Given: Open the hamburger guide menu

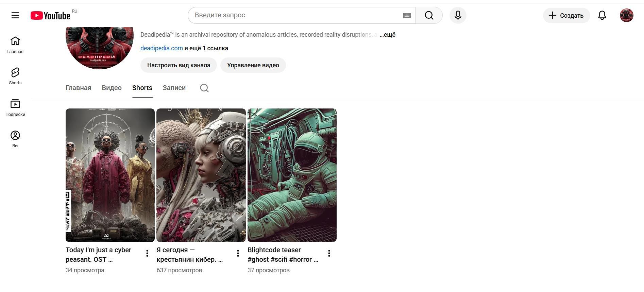Looking at the screenshot, I should point(15,15).
